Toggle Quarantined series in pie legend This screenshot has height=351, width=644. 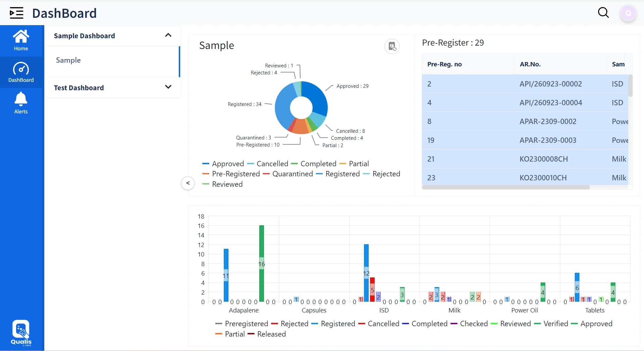[x=288, y=174]
